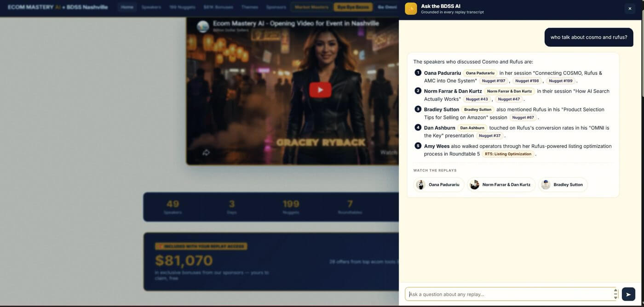Image resolution: width=644 pixels, height=307 pixels.
Task: Open the video title link on the player
Action: pyautogui.click(x=296, y=23)
